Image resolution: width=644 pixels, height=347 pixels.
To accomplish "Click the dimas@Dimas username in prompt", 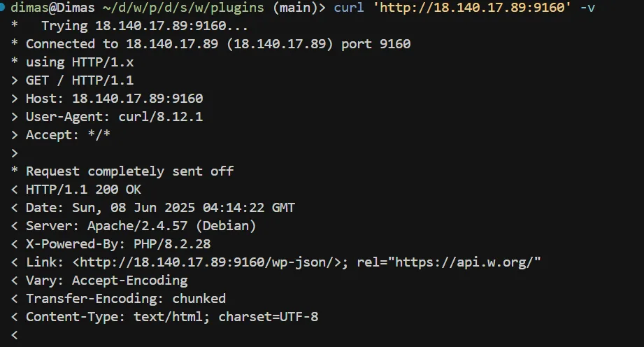I will [x=52, y=8].
